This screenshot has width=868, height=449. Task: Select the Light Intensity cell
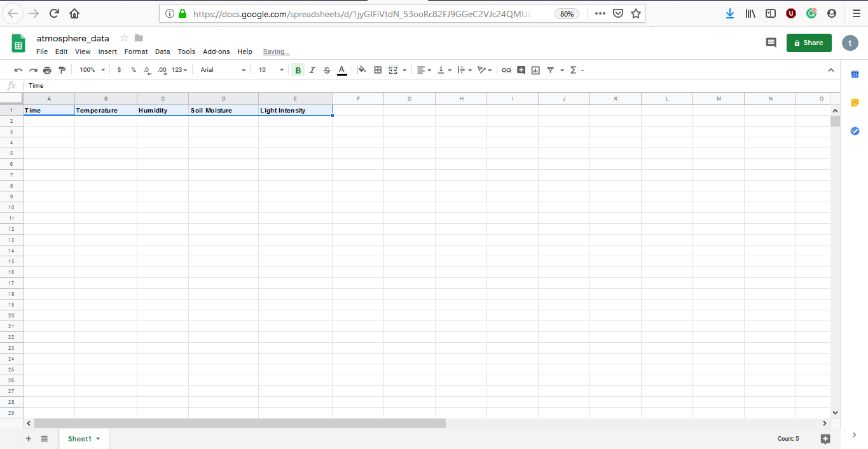pos(295,110)
